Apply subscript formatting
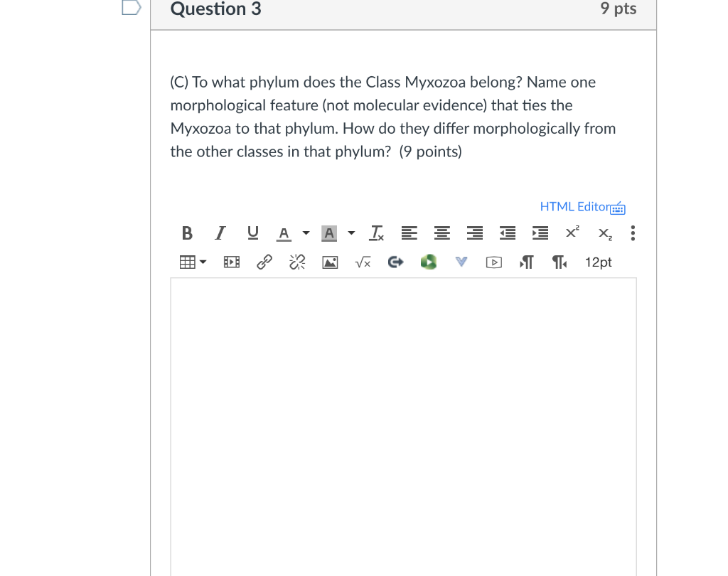 tap(604, 233)
